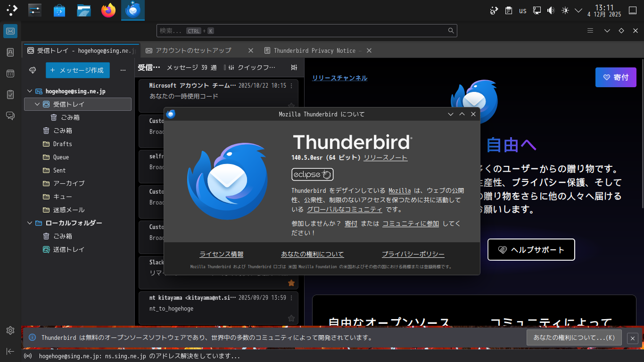Click the search magnifier icon
The image size is (644, 362).
point(451,31)
